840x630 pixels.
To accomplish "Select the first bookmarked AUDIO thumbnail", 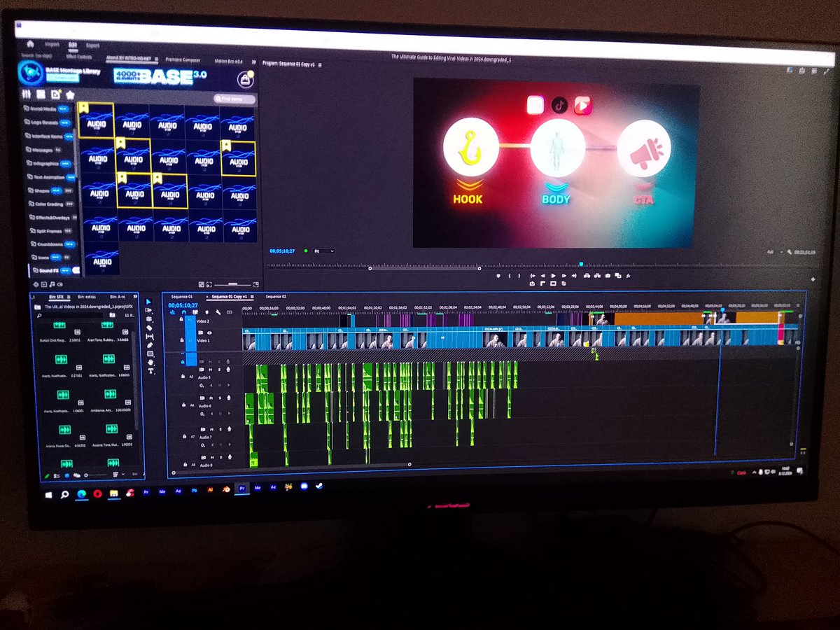I will click(96, 120).
